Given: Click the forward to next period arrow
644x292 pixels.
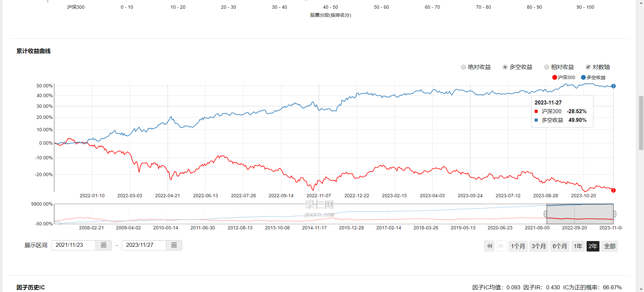Looking at the screenshot, I should coord(501,246).
